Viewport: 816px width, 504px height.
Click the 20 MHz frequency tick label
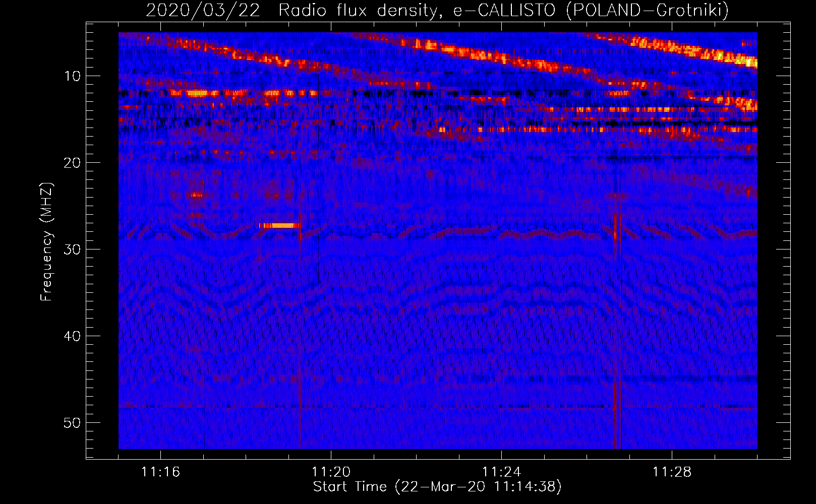(73, 163)
